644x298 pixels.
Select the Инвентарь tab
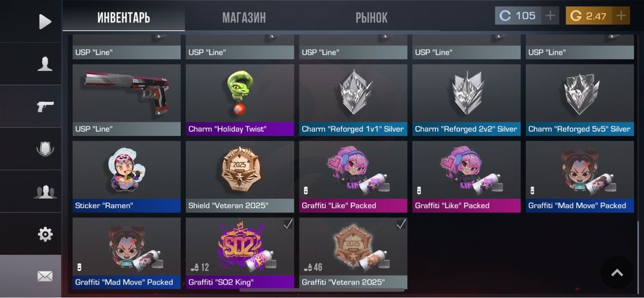click(x=124, y=17)
